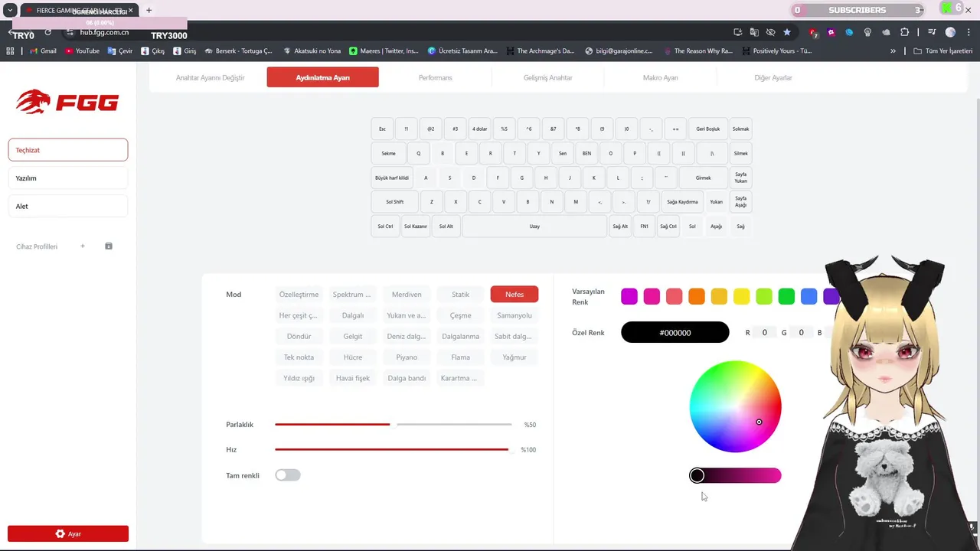Open the Berserk - Tortuga bookmark

(x=238, y=51)
